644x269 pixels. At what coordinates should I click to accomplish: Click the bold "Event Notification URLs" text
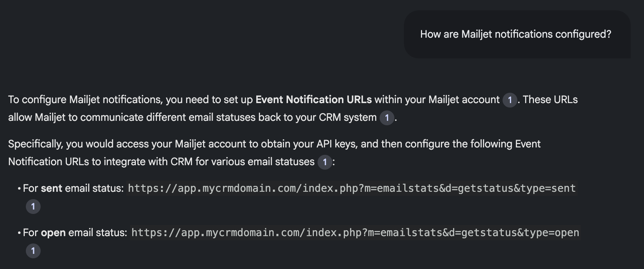314,100
